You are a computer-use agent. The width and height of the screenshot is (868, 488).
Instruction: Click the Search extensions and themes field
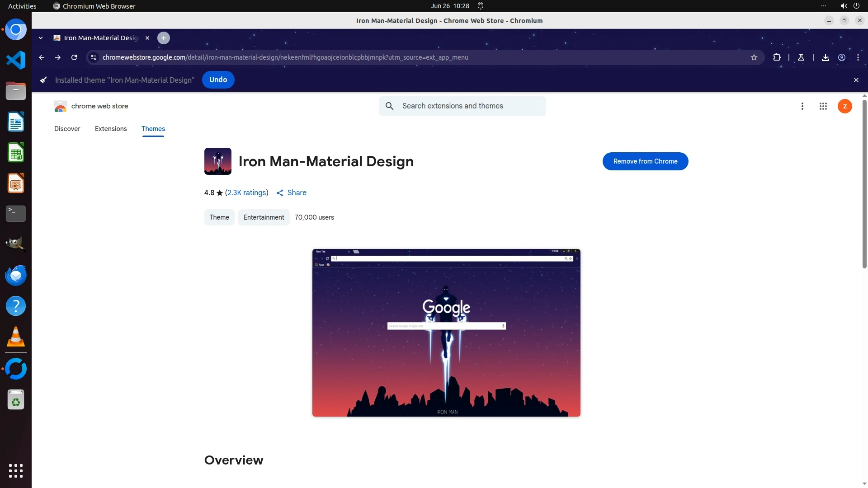point(470,106)
